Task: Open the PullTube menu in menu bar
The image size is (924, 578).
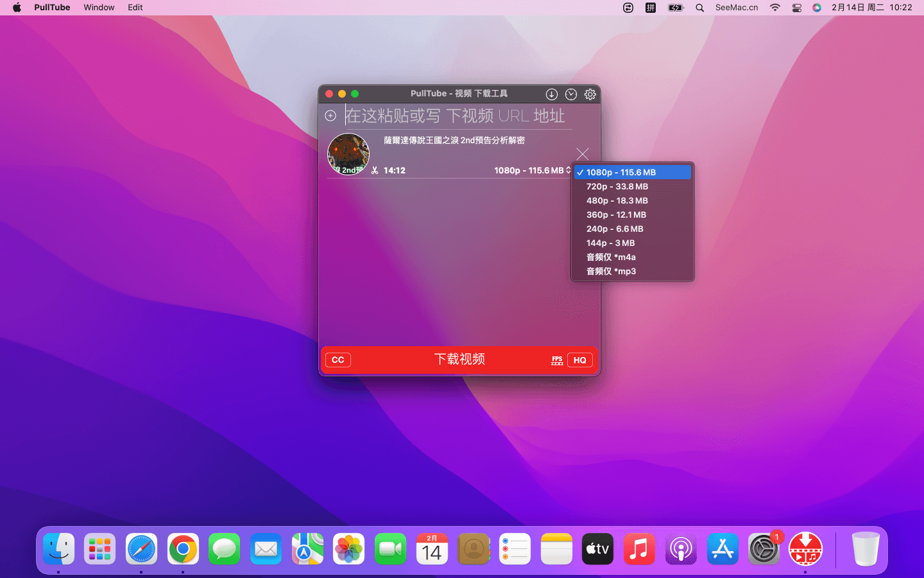Action: pos(52,8)
